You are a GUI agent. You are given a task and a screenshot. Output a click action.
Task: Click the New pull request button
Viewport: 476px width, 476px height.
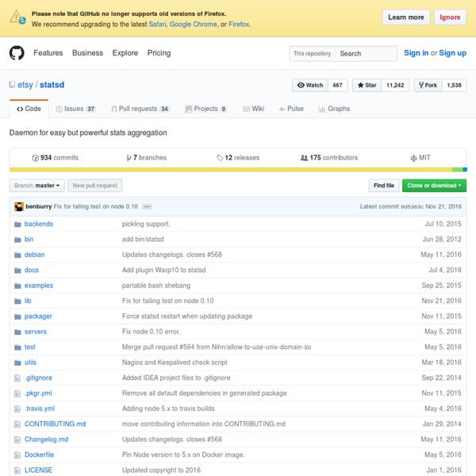tap(94, 186)
